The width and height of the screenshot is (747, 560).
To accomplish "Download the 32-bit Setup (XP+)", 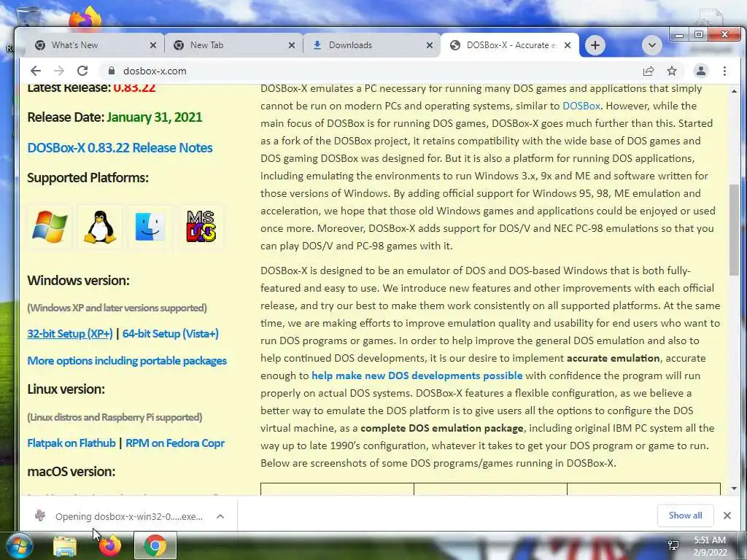I will tap(70, 334).
